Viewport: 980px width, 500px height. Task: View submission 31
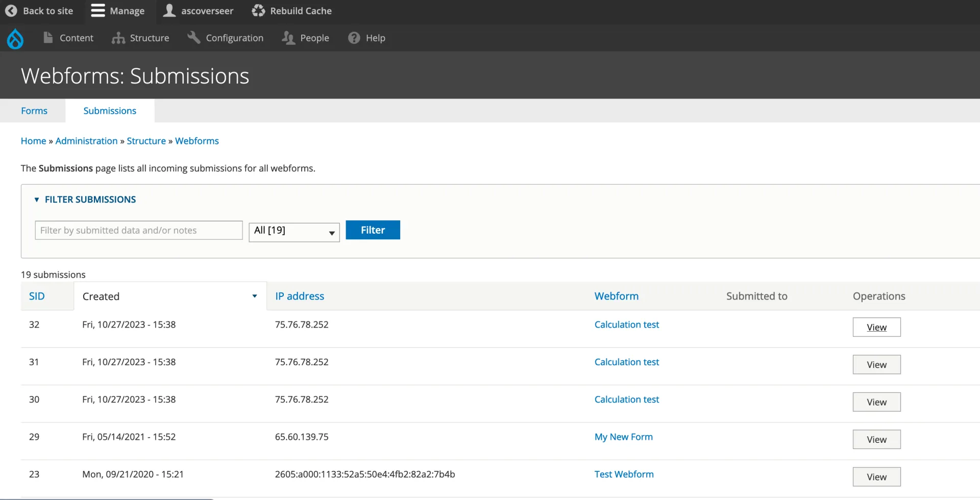(876, 365)
